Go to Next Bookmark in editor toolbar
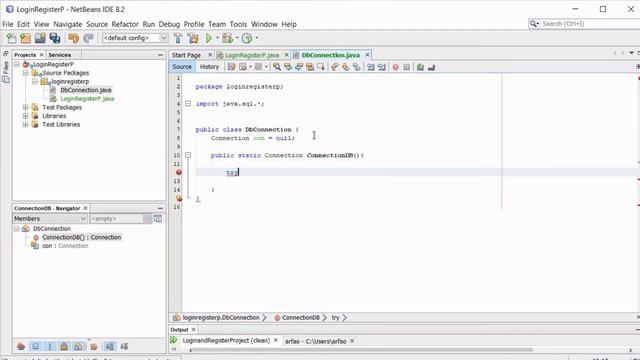The image size is (640, 360). tap(345, 67)
